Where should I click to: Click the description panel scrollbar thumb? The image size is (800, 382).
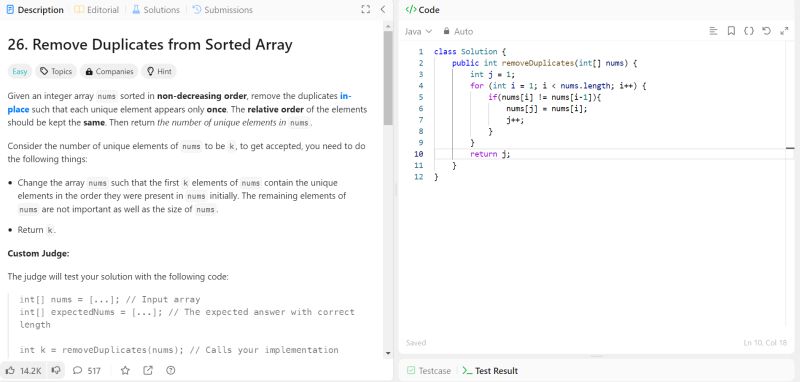coord(388,77)
